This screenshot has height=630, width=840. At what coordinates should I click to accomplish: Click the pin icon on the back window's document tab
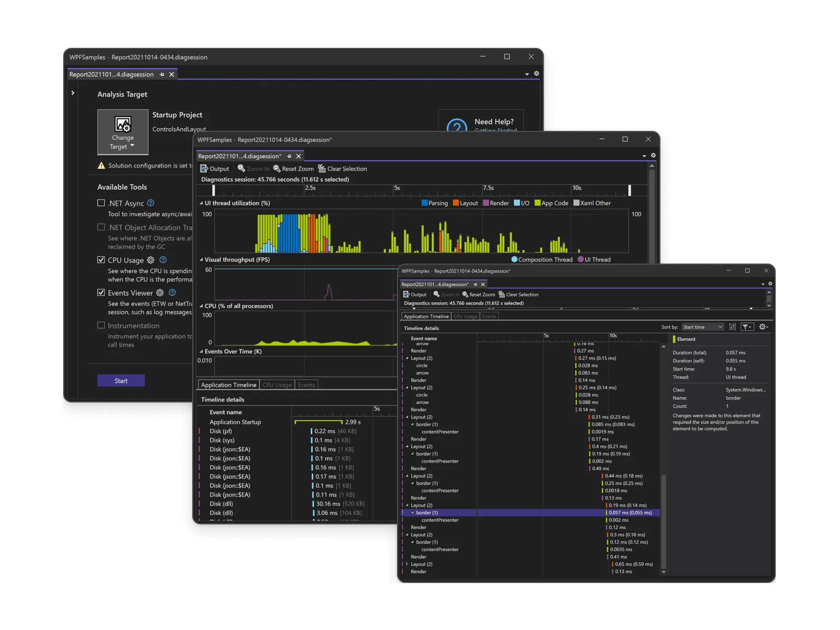coord(162,74)
